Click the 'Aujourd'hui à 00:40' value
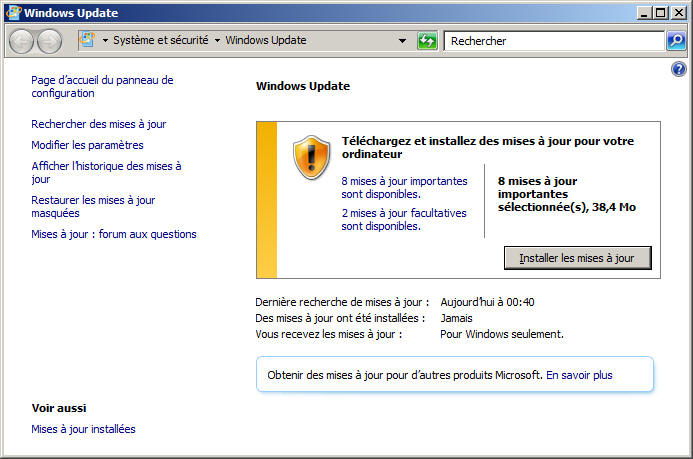This screenshot has width=693, height=459. (x=487, y=302)
